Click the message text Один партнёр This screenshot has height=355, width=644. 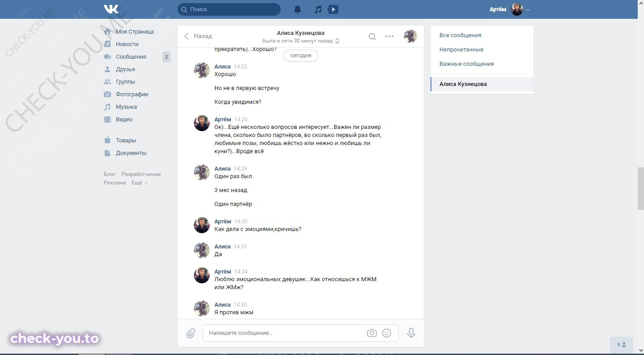(233, 204)
